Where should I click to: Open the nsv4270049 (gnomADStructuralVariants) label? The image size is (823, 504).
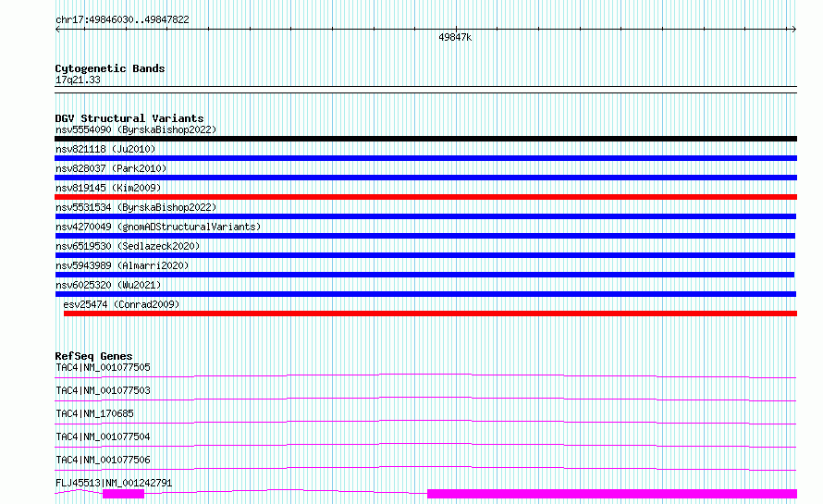coord(158,227)
